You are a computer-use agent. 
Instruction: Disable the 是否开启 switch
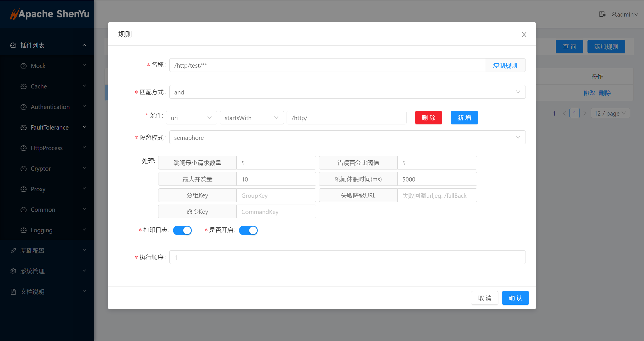click(x=248, y=230)
